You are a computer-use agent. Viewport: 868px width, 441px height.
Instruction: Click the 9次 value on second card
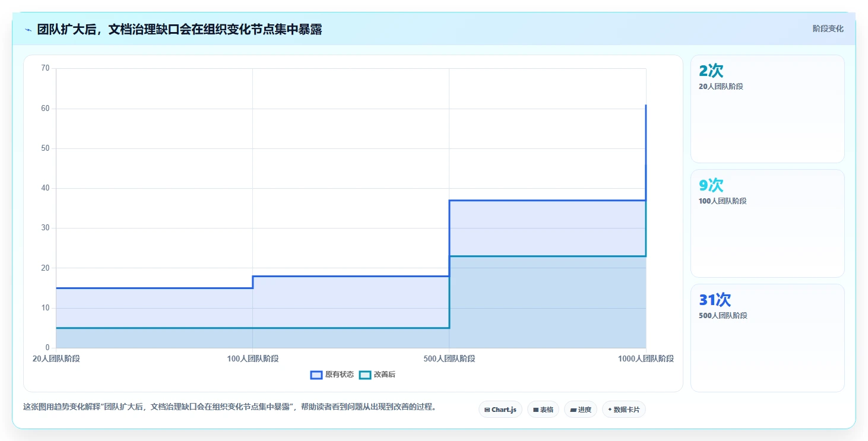tap(711, 186)
